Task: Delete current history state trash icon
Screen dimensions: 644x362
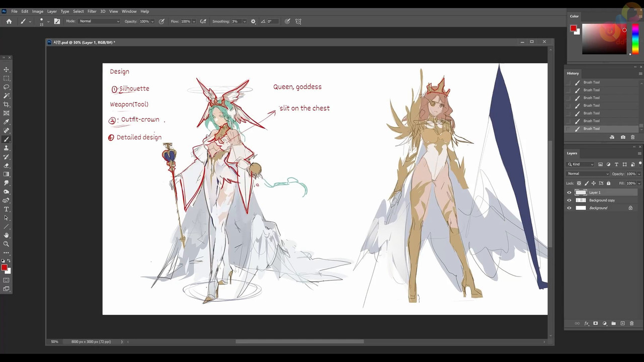Action: pos(632,137)
